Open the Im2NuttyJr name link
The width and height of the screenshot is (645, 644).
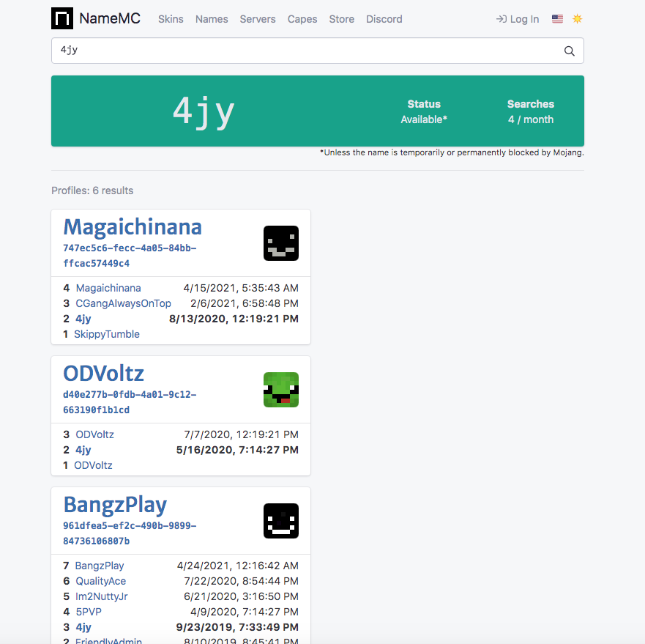(x=102, y=596)
